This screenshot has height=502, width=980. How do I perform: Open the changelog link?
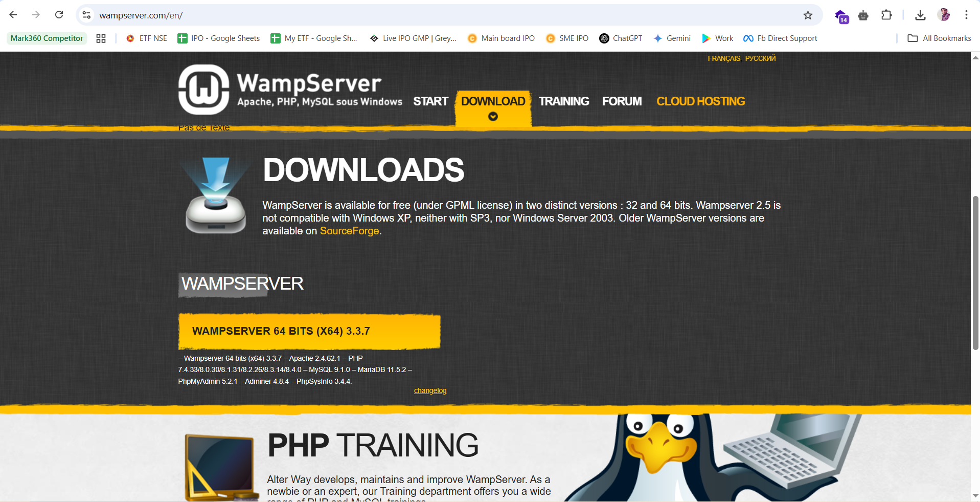pyautogui.click(x=430, y=390)
